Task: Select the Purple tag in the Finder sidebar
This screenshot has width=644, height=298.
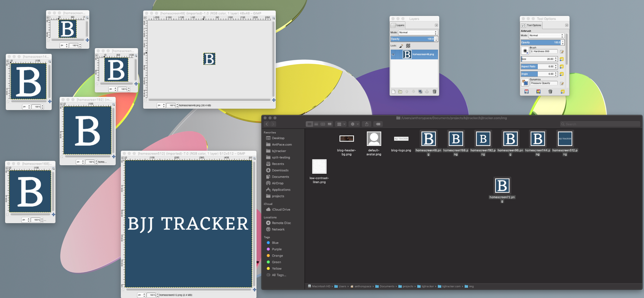Action: coord(277,249)
